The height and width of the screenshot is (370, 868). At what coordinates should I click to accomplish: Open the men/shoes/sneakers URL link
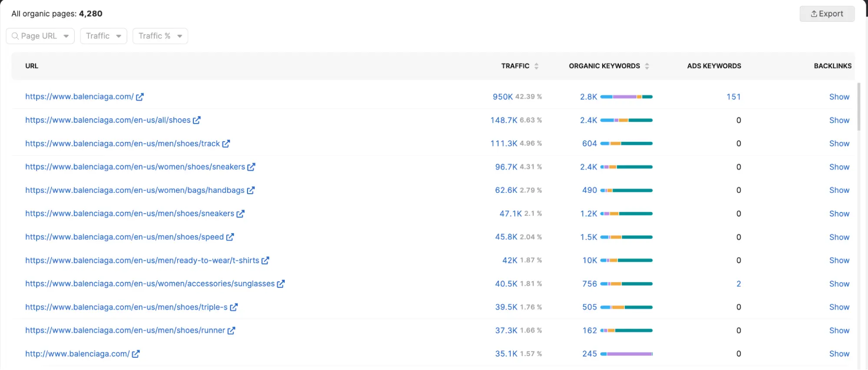(x=129, y=214)
